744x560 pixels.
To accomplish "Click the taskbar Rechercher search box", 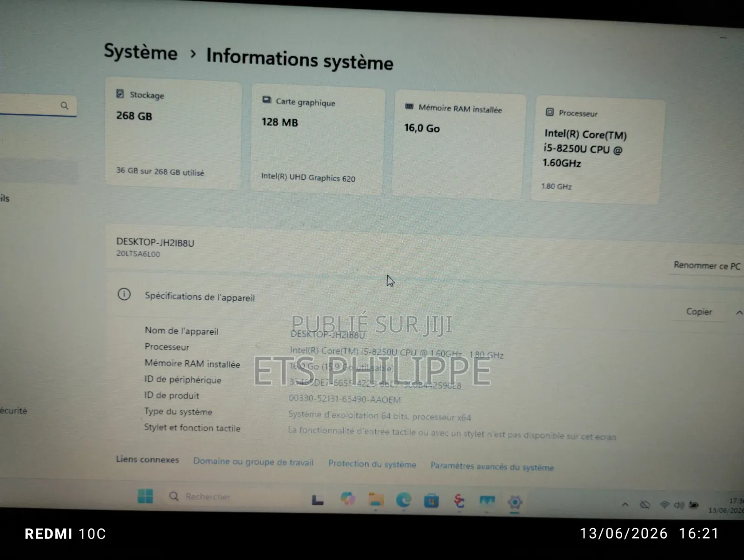I will pyautogui.click(x=232, y=497).
